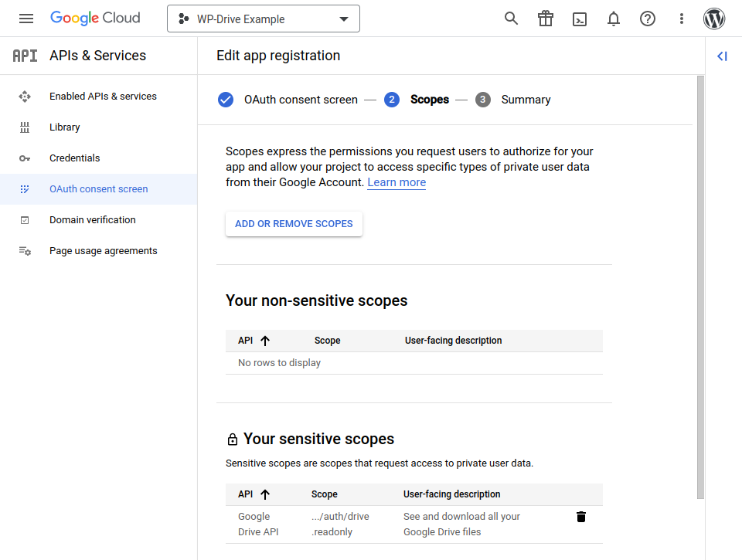The height and width of the screenshot is (560, 742).
Task: View notifications bell
Action: [x=613, y=19]
